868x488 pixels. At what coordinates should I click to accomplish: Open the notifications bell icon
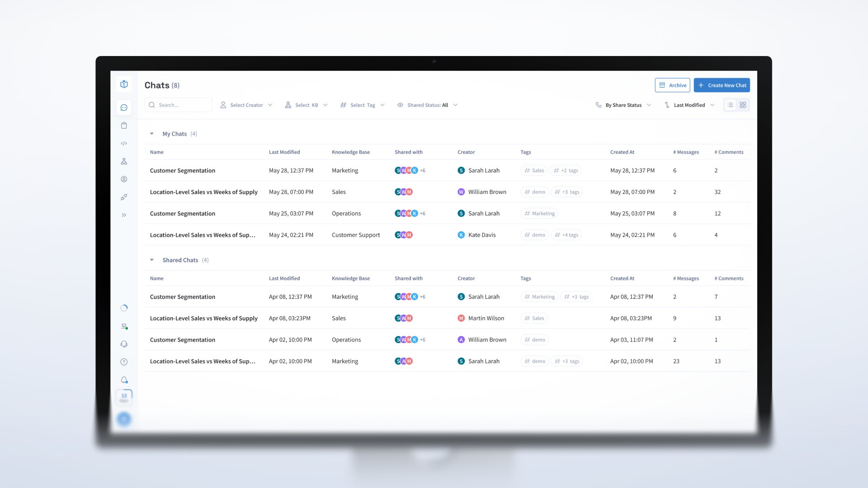(124, 380)
